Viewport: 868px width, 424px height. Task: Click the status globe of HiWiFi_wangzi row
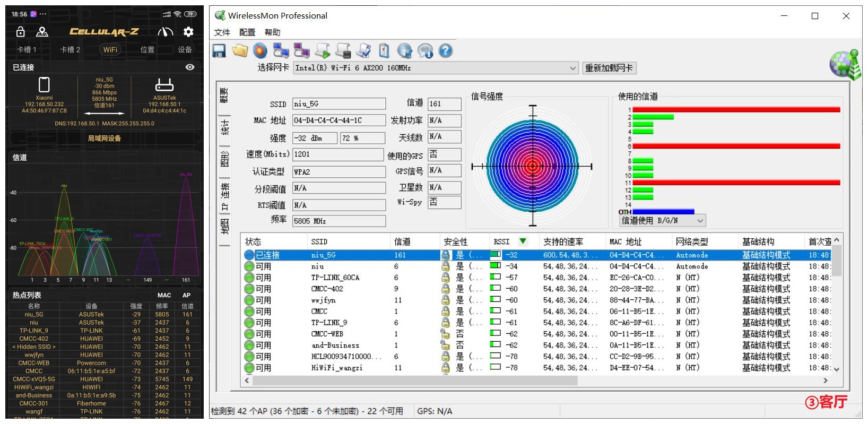249,368
